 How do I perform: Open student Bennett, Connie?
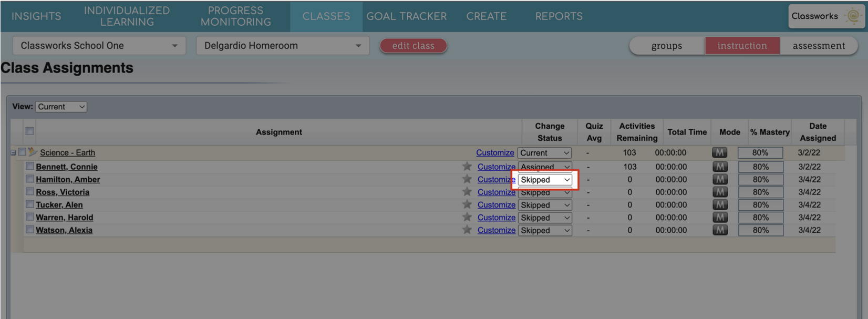[67, 167]
